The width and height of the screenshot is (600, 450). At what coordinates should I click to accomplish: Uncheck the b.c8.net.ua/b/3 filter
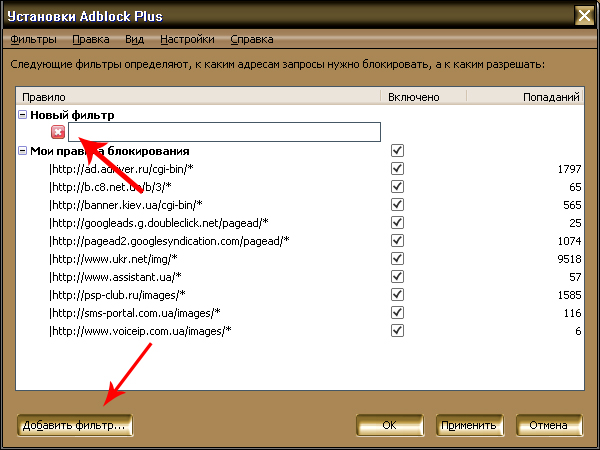pos(397,186)
